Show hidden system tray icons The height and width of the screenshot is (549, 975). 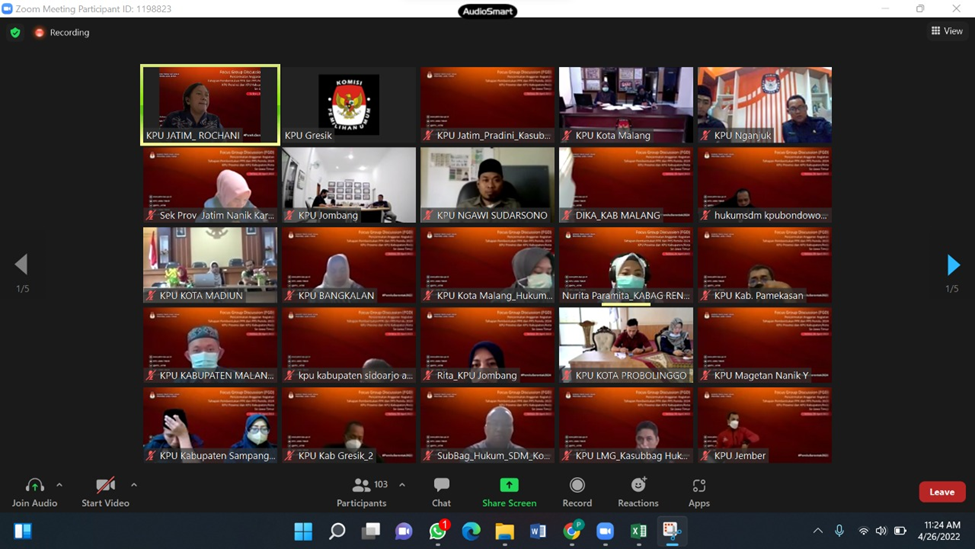[818, 531]
